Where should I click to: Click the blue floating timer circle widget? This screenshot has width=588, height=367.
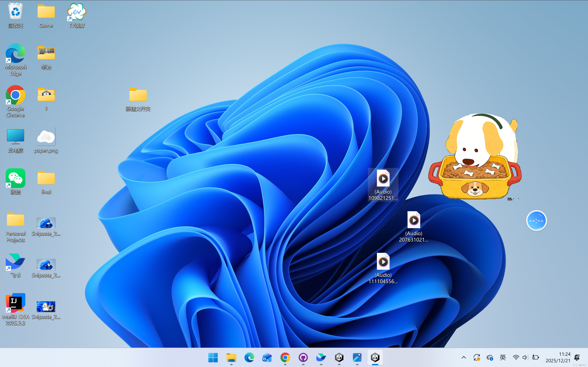pos(536,221)
